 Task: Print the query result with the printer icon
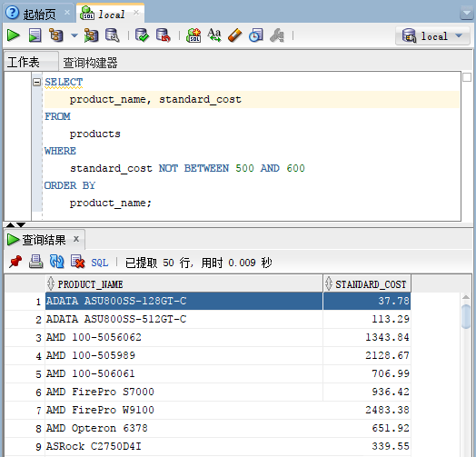tap(35, 262)
